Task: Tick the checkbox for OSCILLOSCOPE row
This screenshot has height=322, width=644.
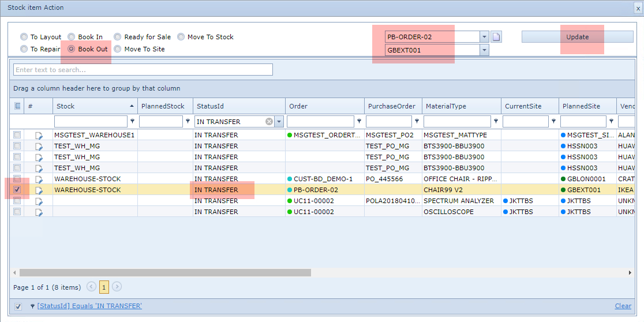Action: coord(17,212)
